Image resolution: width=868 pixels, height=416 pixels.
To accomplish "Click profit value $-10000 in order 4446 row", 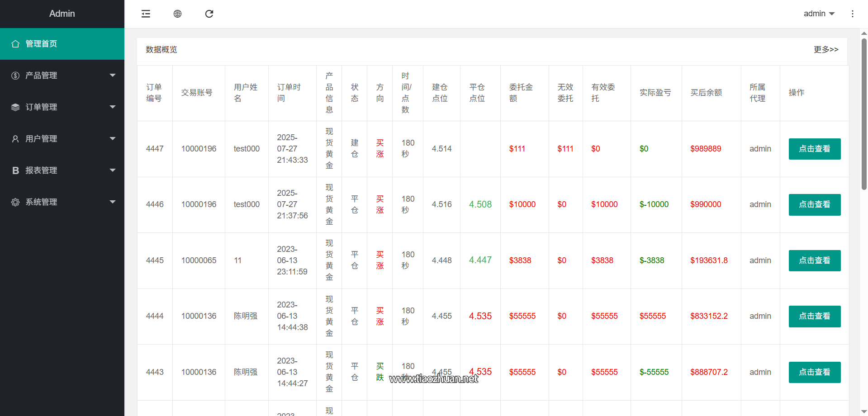I will tap(654, 205).
